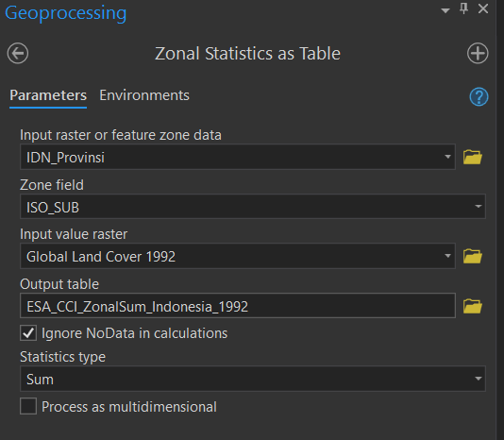Click the Input raster or feature zone data label

[121, 135]
